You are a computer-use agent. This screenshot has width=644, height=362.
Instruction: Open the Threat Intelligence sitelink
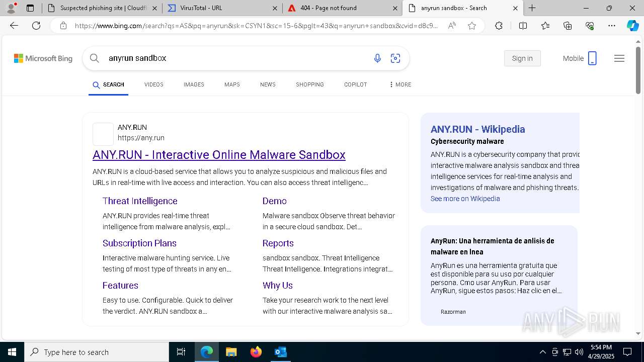pyautogui.click(x=140, y=201)
